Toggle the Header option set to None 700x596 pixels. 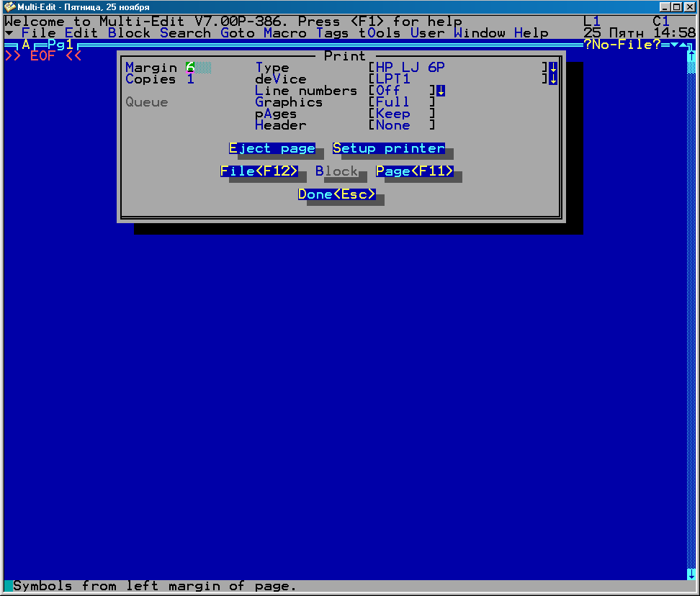(x=401, y=125)
